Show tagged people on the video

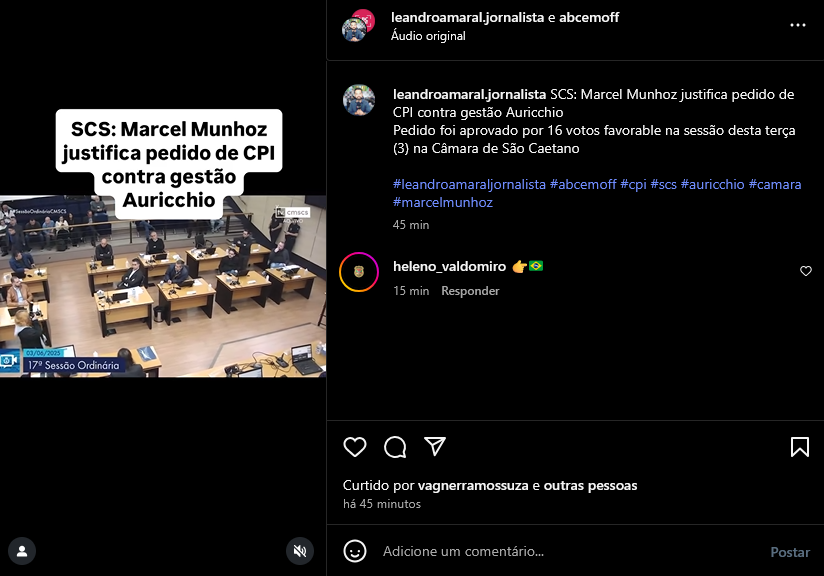(x=22, y=551)
